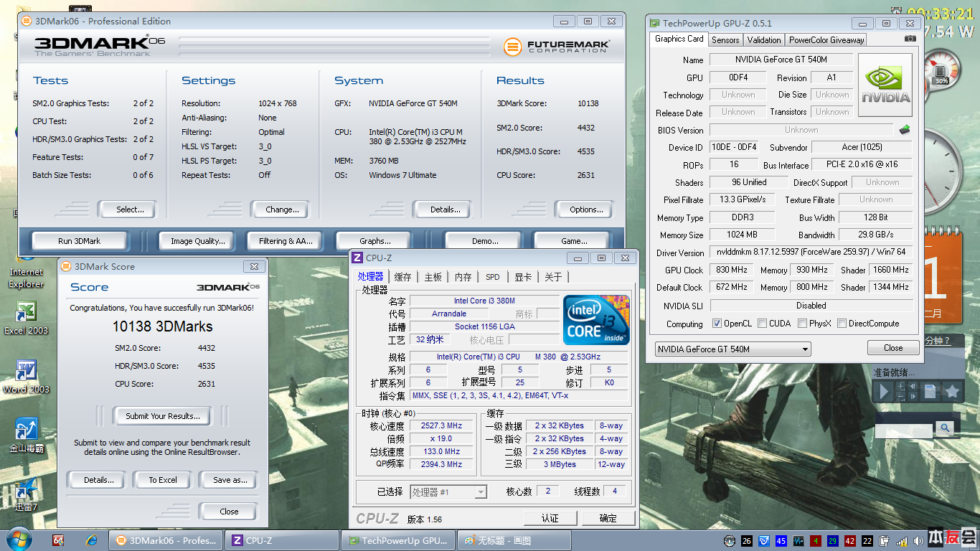Screen dimensions: 980x551
Task: Click the Image Quality... button
Action: (198, 241)
